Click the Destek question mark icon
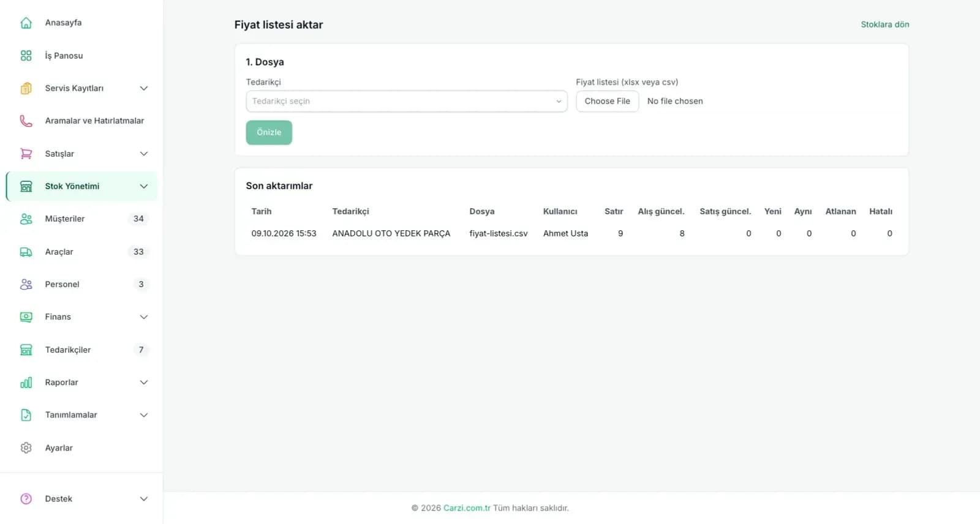980x524 pixels. click(x=26, y=498)
